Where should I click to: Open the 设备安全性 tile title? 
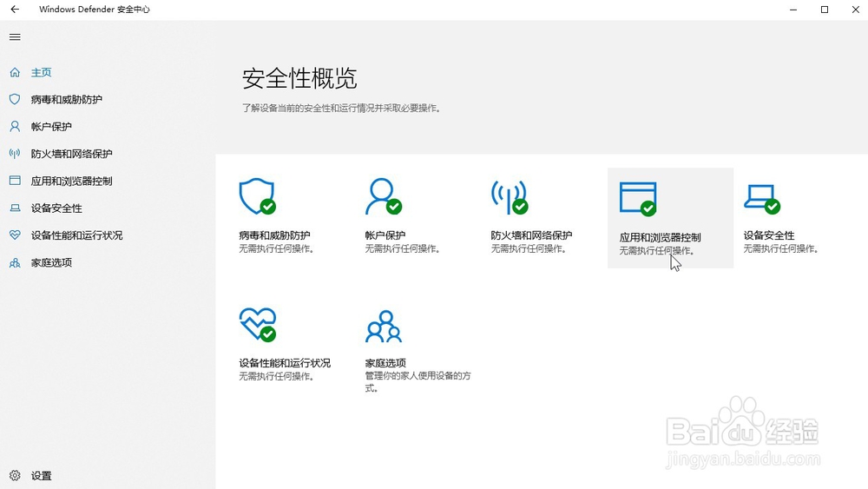click(x=769, y=235)
